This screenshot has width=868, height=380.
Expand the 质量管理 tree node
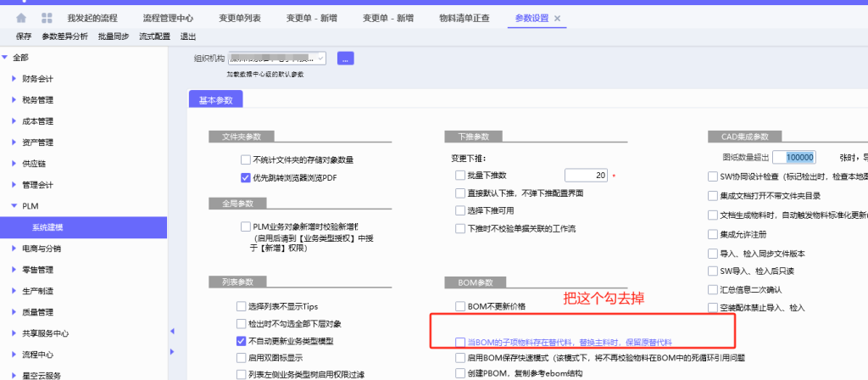pyautogui.click(x=14, y=312)
